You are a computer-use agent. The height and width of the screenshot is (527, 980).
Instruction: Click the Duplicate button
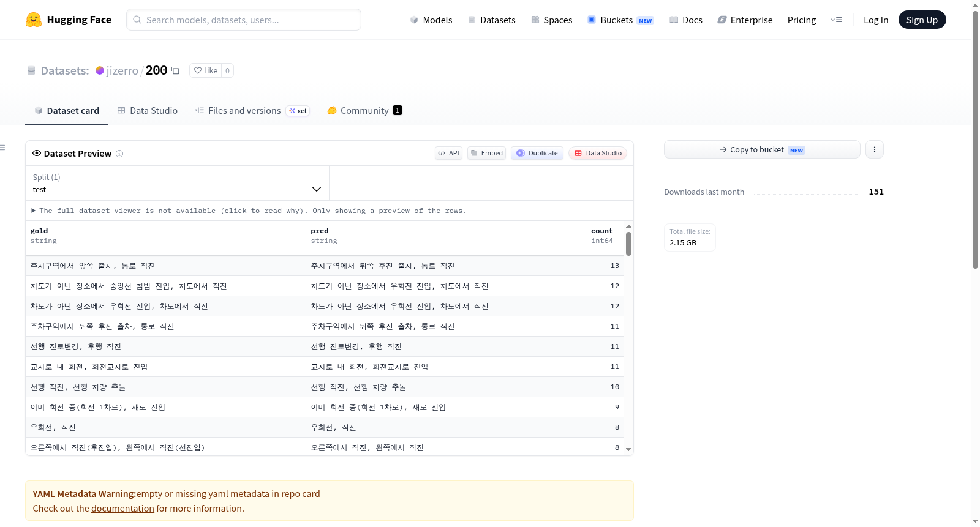537,153
